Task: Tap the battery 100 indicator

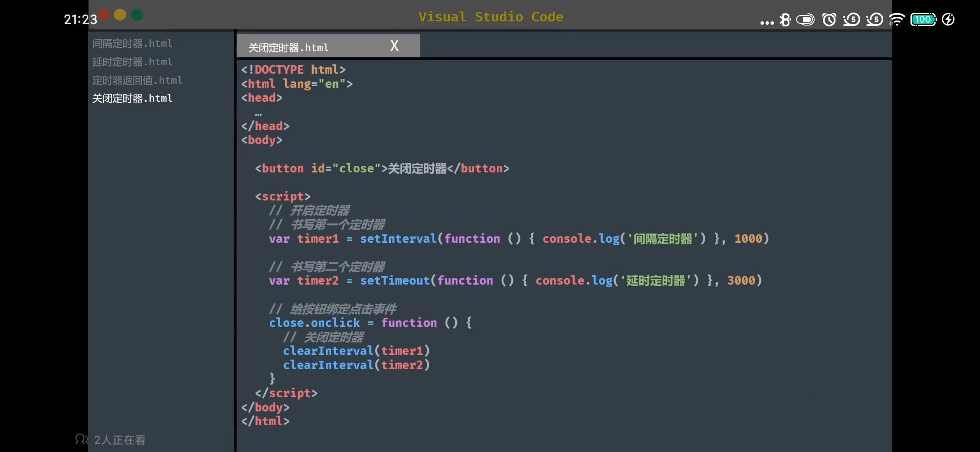Action: tap(923, 20)
